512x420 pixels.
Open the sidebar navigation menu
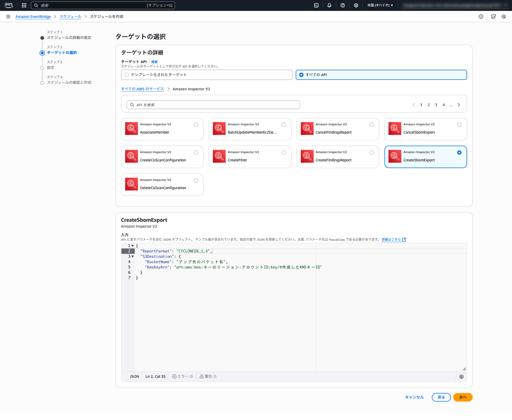[8, 16]
